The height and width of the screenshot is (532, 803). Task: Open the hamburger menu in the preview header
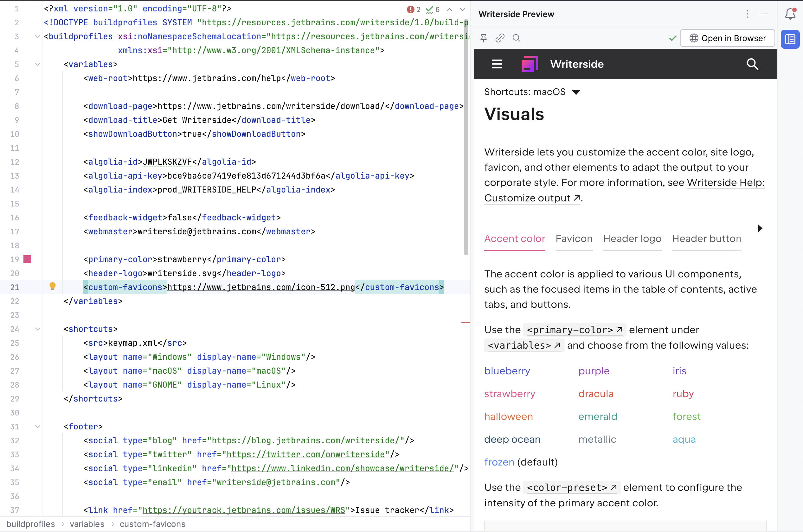point(497,64)
